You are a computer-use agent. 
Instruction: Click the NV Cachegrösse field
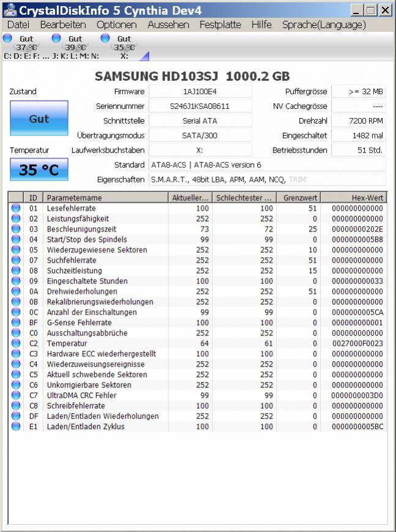pyautogui.click(x=358, y=106)
